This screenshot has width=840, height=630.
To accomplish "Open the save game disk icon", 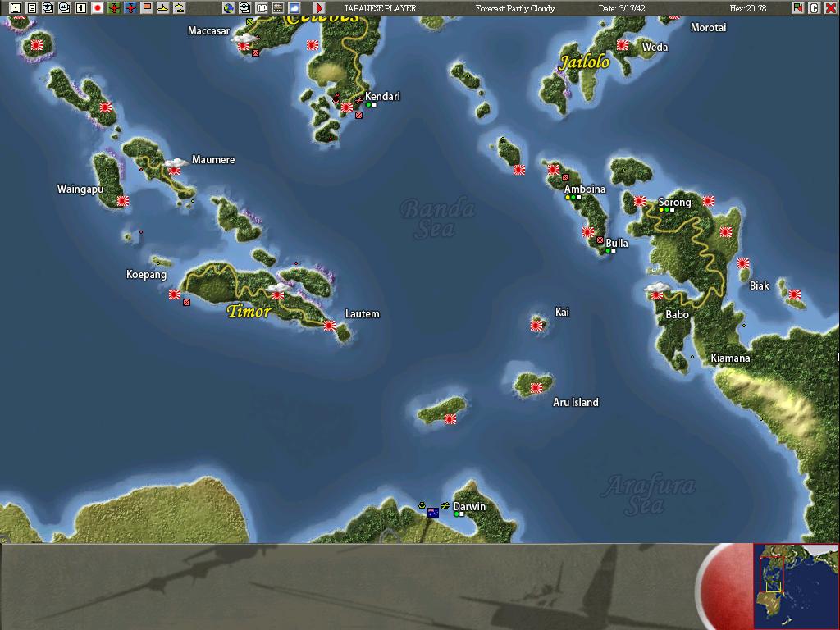I will point(15,7).
